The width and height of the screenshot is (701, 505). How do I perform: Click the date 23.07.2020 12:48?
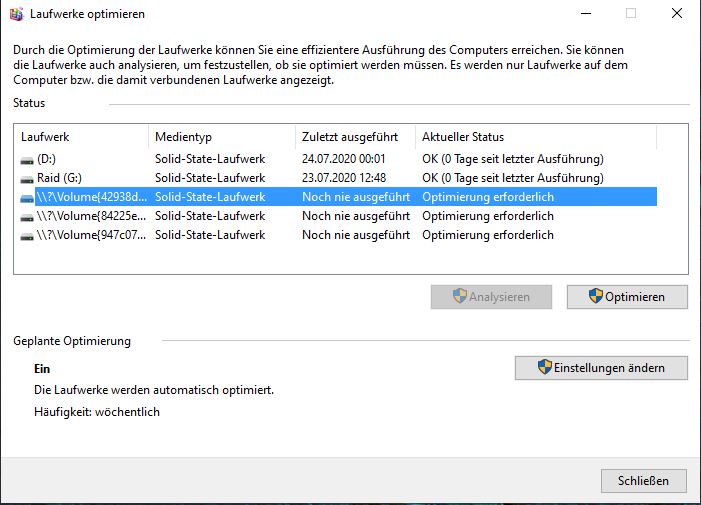[343, 178]
